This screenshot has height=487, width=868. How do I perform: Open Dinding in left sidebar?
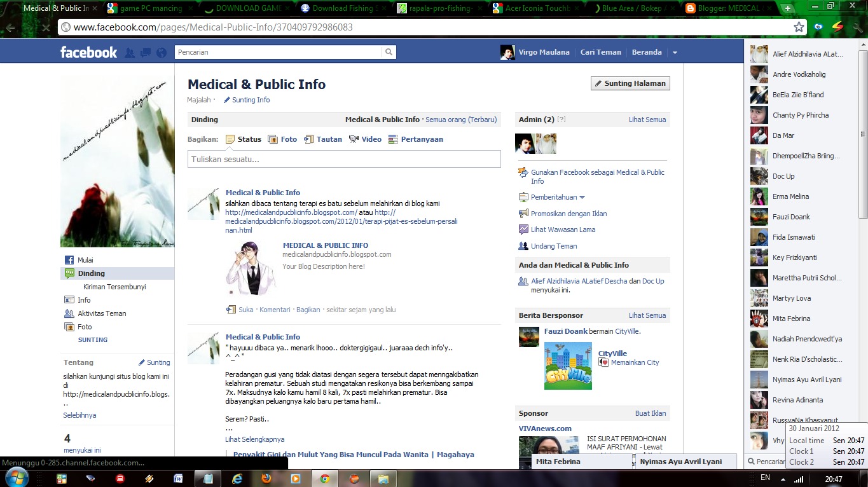[x=117, y=273]
